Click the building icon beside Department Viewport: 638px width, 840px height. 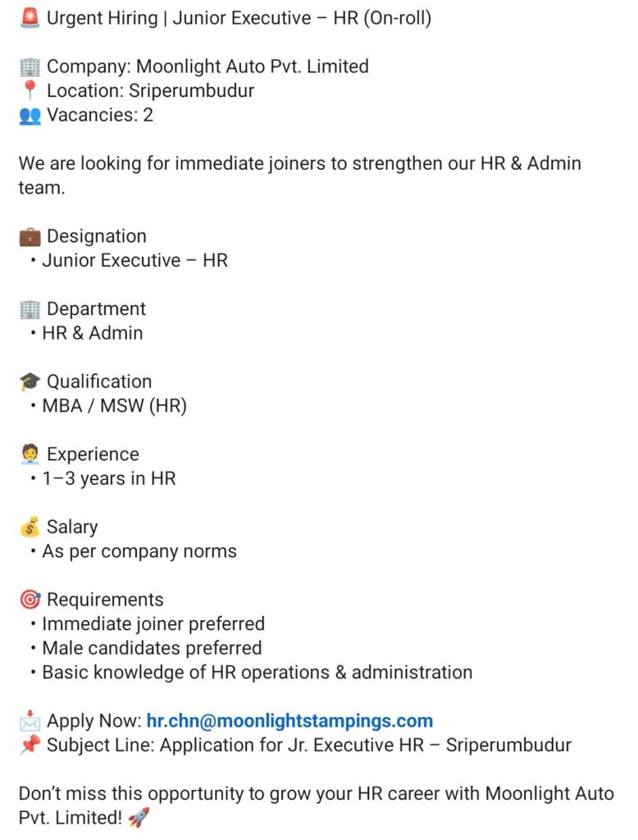click(30, 309)
